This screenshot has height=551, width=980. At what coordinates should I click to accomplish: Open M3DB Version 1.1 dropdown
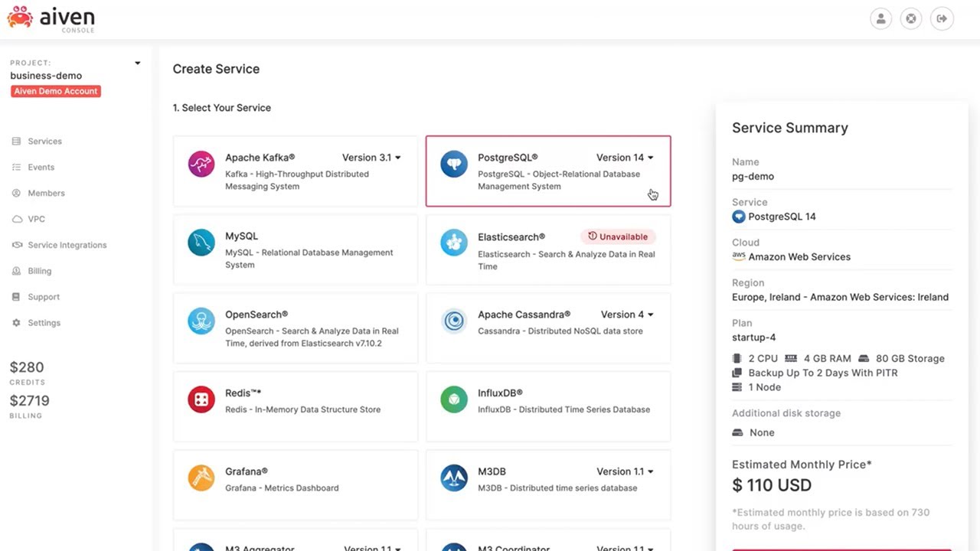[625, 471]
